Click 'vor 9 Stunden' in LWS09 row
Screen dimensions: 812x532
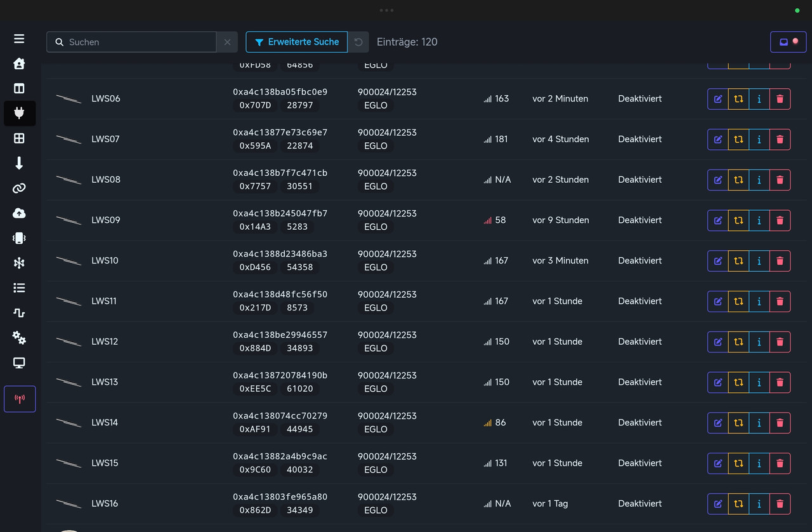[x=561, y=220]
